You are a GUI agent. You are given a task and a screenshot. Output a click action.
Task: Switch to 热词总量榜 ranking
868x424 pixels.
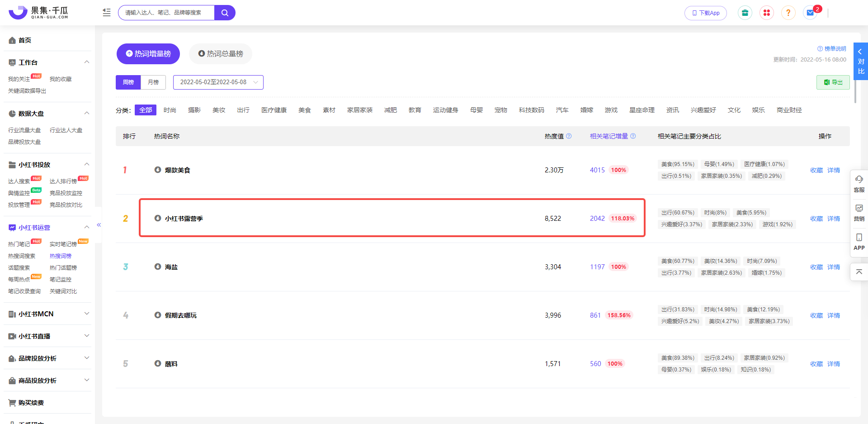[x=221, y=54]
